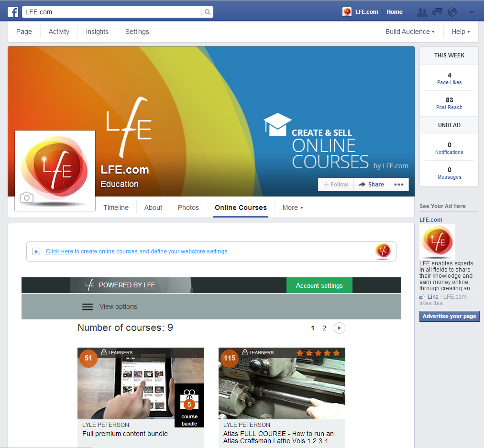
Task: Click the play icon beside Click Here
Action: (36, 251)
